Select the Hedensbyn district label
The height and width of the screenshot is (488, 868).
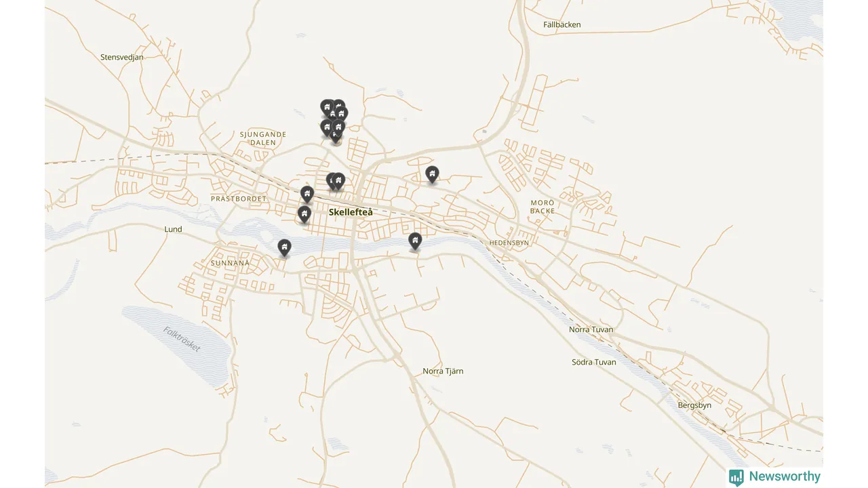(x=509, y=243)
